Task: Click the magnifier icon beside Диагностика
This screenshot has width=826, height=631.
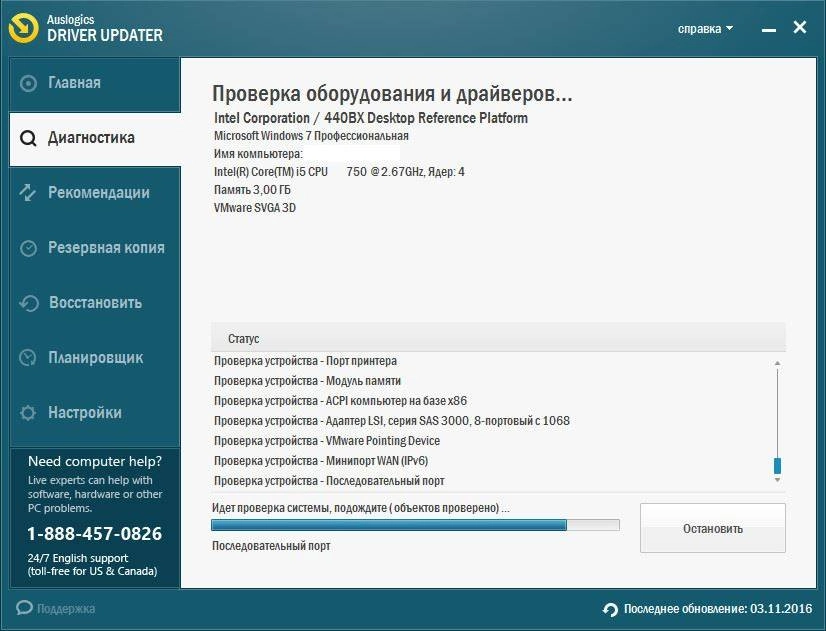Action: tap(28, 139)
